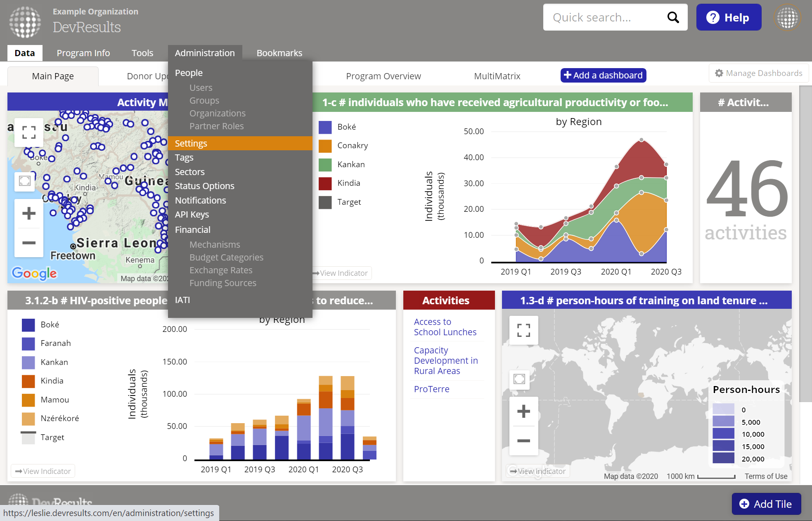Open the Tools menu
Viewport: 812px width, 521px height.
coord(142,53)
